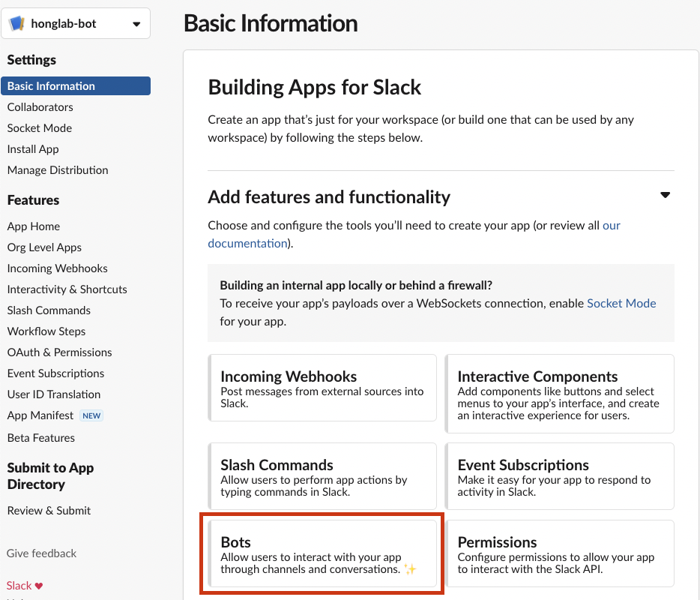Image resolution: width=700 pixels, height=600 pixels.
Task: Open OAuth & Permissions page
Action: (59, 352)
